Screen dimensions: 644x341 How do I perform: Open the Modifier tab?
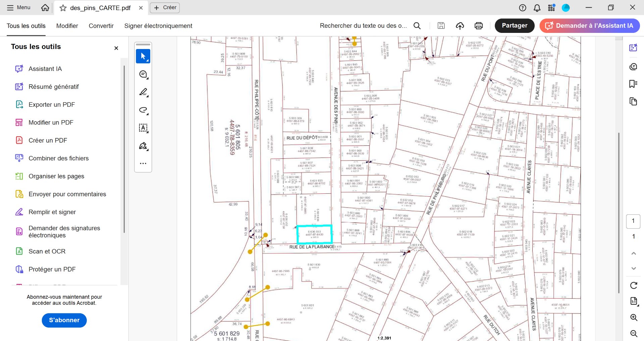pyautogui.click(x=67, y=26)
